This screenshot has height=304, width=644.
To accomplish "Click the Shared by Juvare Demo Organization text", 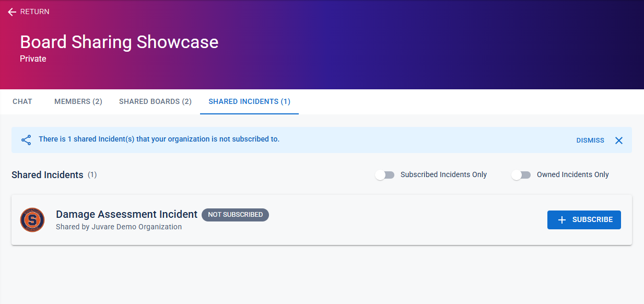I will point(119,227).
